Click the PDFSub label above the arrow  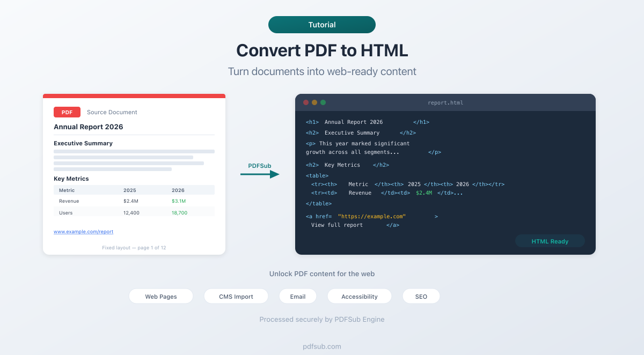pos(260,166)
